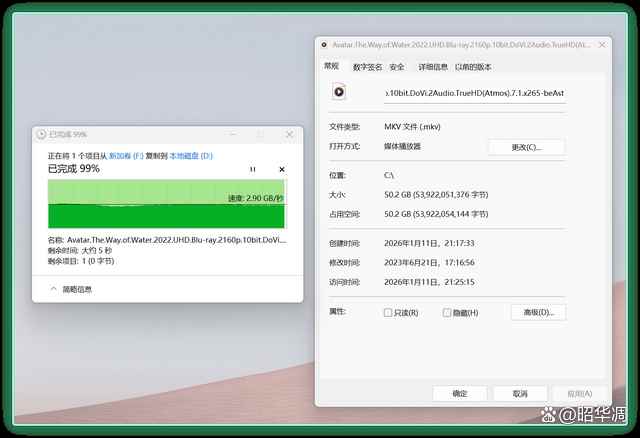640x438 pixels.
Task: Open the 新加卷 (F:) source link
Action: [126, 156]
